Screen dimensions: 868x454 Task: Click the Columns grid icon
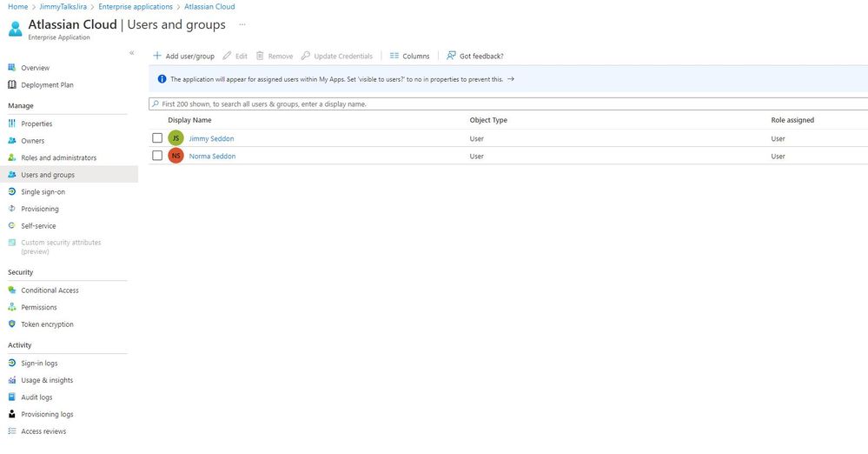(394, 56)
